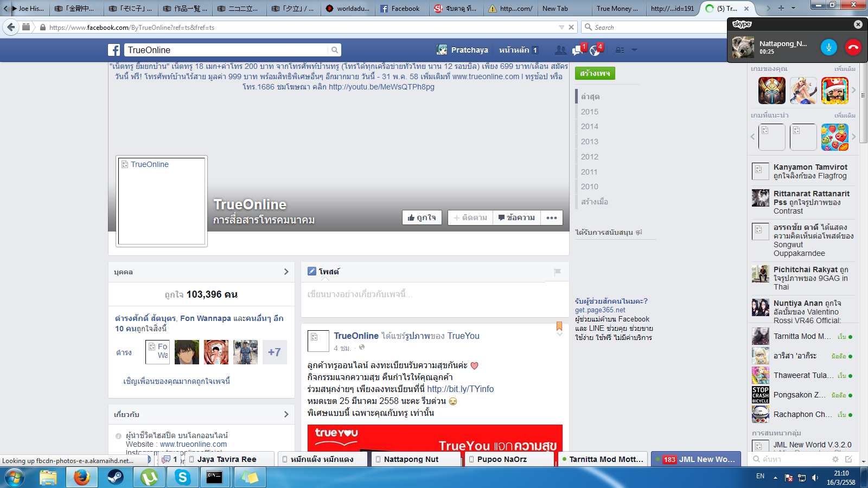Image resolution: width=868 pixels, height=488 pixels.
Task: Click the green สร้างเพจ button
Action: click(595, 73)
